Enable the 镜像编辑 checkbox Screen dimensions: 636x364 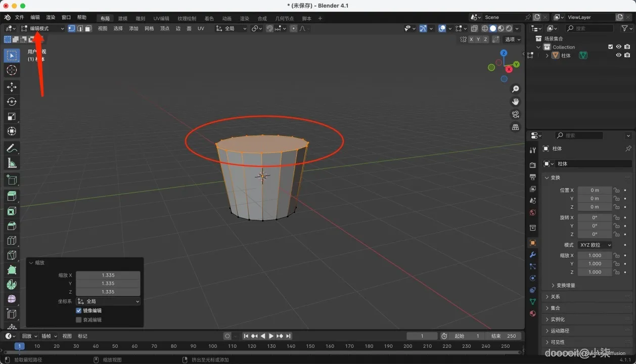(79, 310)
